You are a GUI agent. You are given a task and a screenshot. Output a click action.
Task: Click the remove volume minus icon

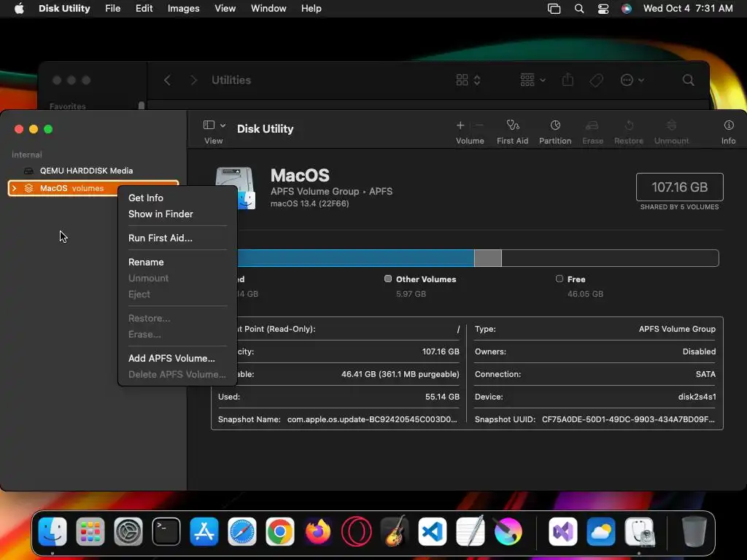(x=479, y=125)
